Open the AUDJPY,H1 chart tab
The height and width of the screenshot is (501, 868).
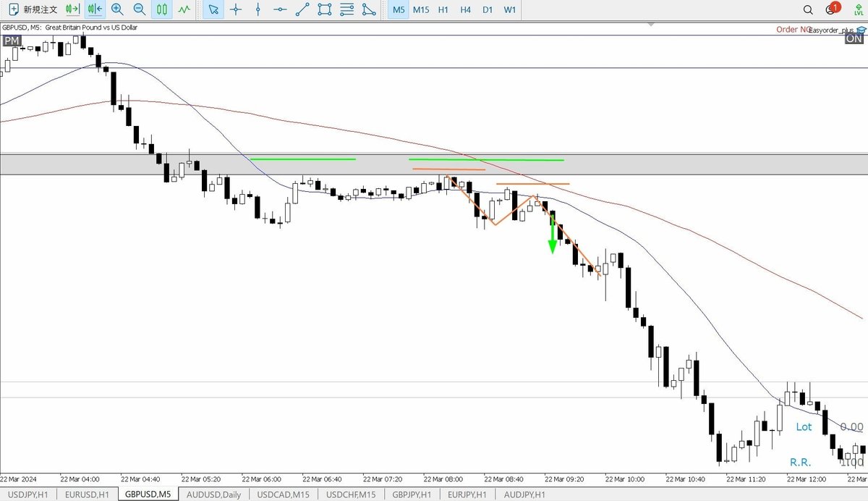tap(525, 494)
